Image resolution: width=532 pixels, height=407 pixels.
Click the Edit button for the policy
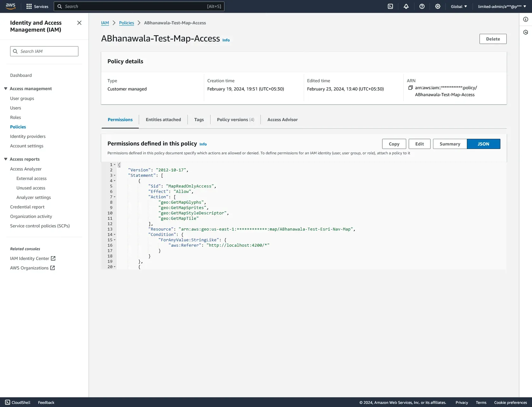[419, 144]
